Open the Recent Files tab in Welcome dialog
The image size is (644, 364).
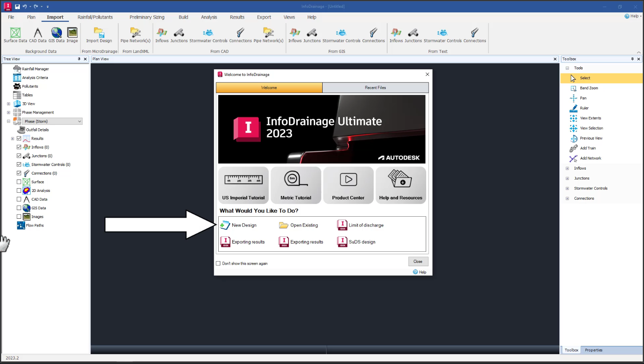click(375, 87)
